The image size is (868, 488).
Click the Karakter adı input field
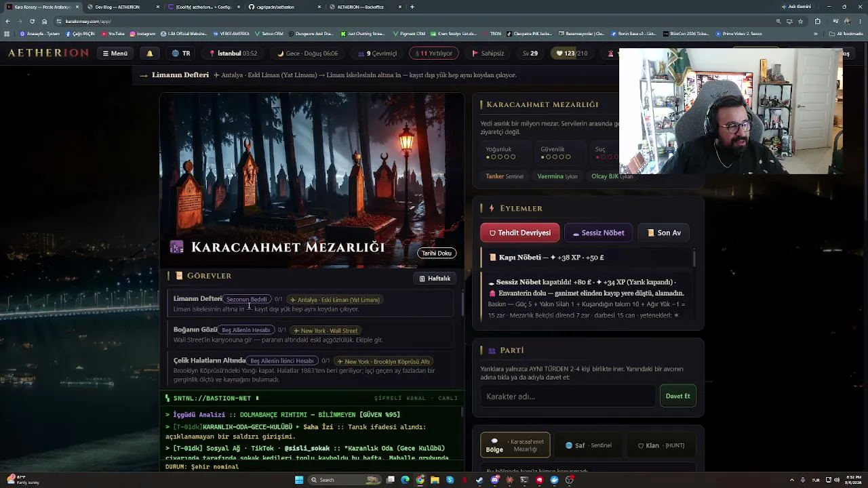(568, 396)
